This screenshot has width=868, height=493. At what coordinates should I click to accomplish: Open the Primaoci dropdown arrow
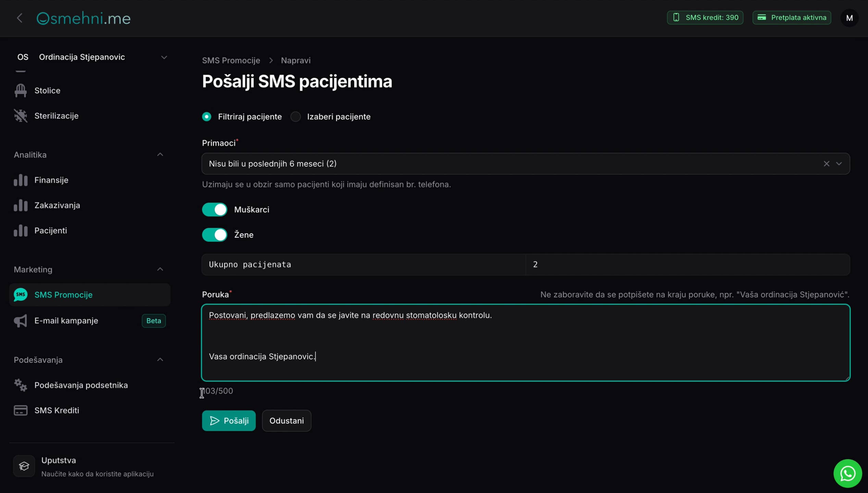click(839, 164)
